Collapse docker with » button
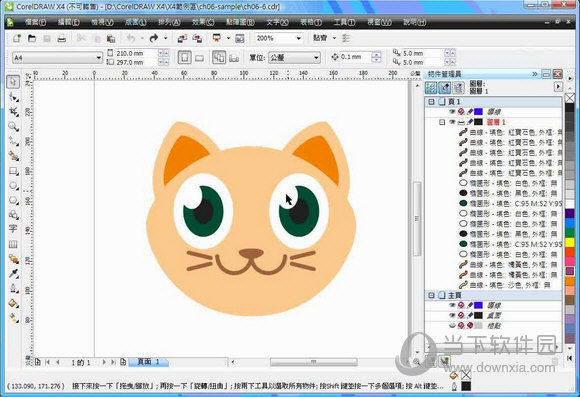The height and width of the screenshot is (397, 580). point(535,74)
